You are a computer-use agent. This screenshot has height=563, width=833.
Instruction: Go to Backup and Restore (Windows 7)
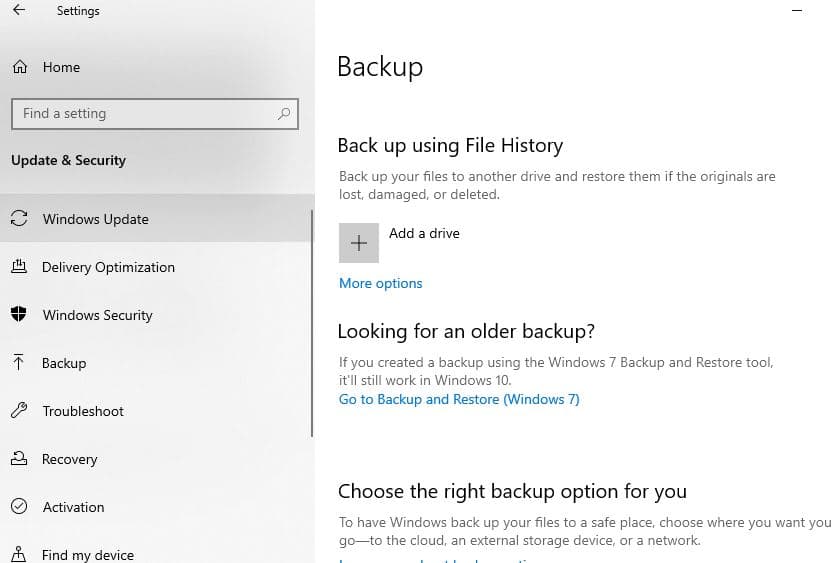[x=459, y=399]
